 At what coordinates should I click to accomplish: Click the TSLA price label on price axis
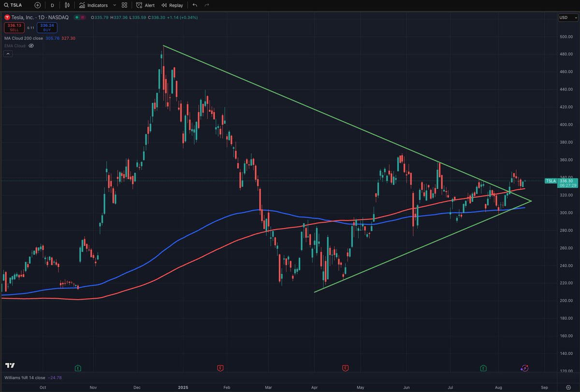click(x=551, y=181)
